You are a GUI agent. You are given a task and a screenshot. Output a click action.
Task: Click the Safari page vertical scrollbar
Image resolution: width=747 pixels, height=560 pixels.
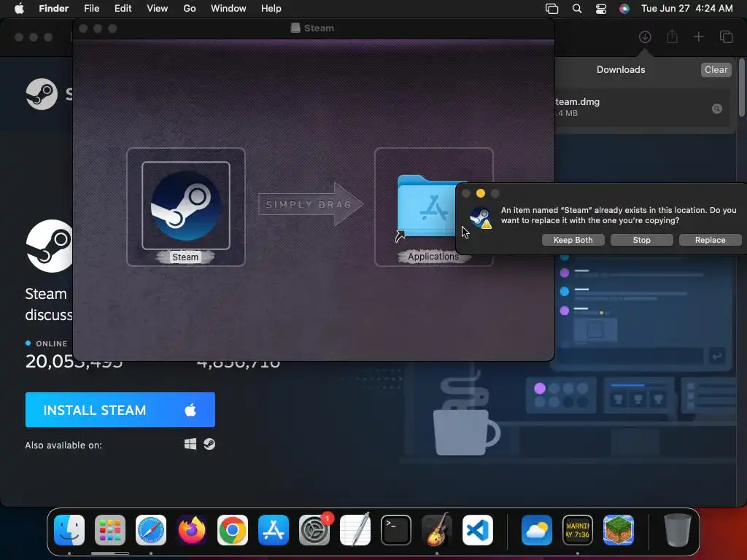(x=742, y=87)
